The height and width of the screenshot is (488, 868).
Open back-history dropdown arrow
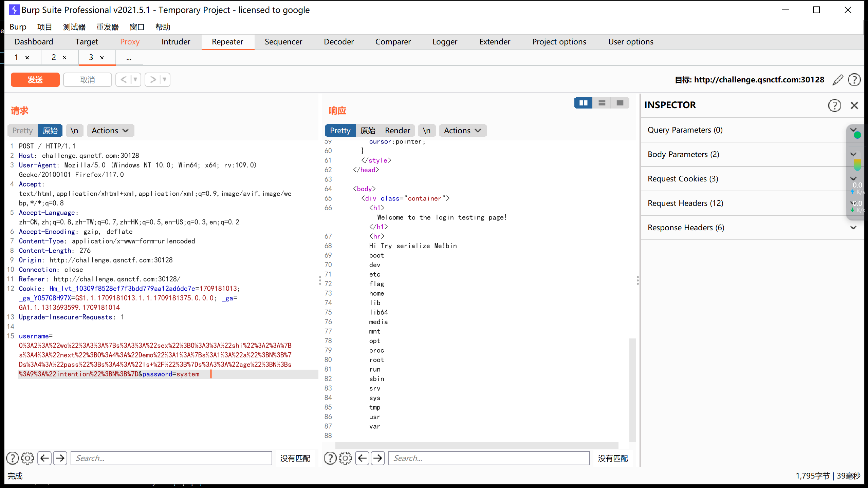[135, 80]
